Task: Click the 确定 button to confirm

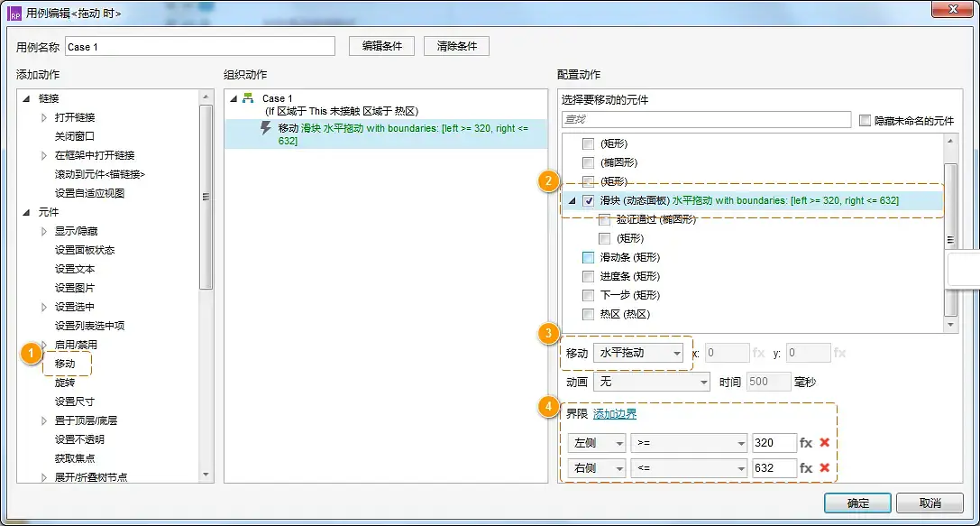Action: 857,503
